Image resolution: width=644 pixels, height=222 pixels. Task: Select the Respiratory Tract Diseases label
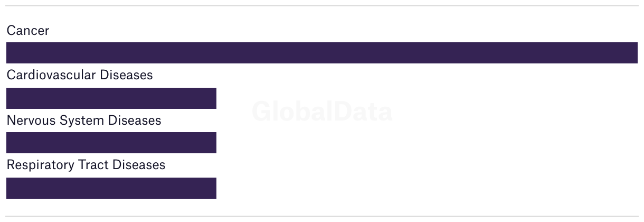[x=86, y=165]
